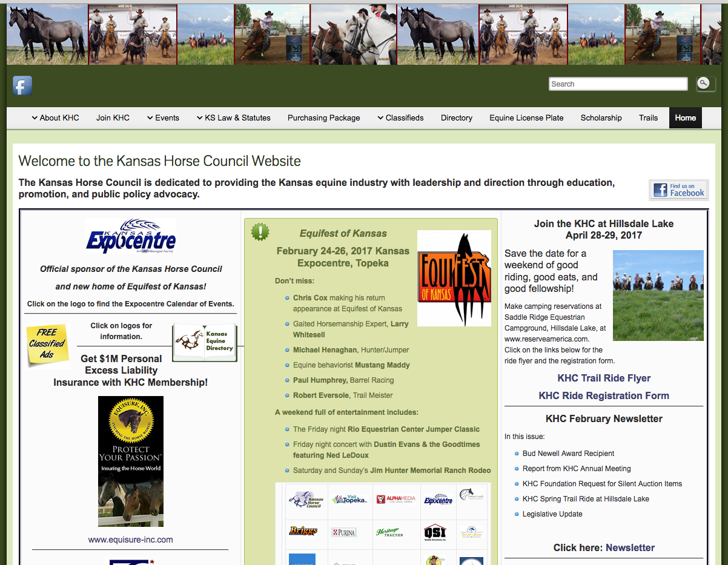This screenshot has height=565, width=728.
Task: Click the "Legislative Update" list item
Action: tap(552, 514)
